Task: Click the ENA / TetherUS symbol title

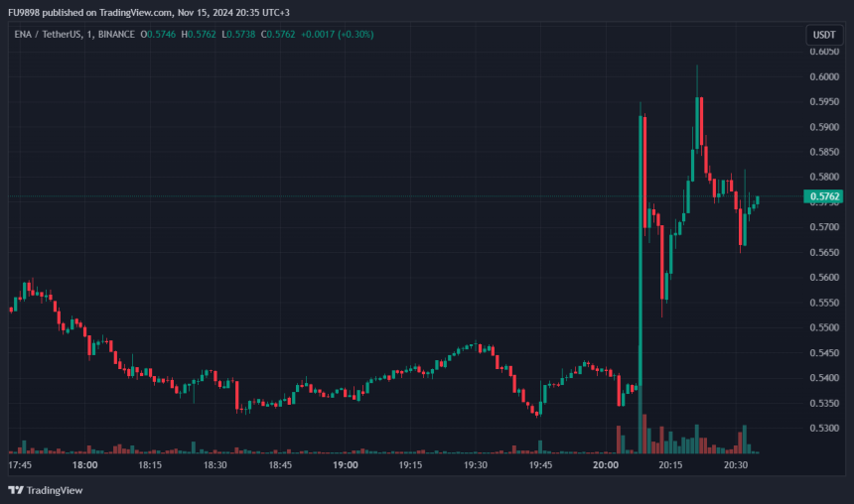Action: tap(43, 35)
